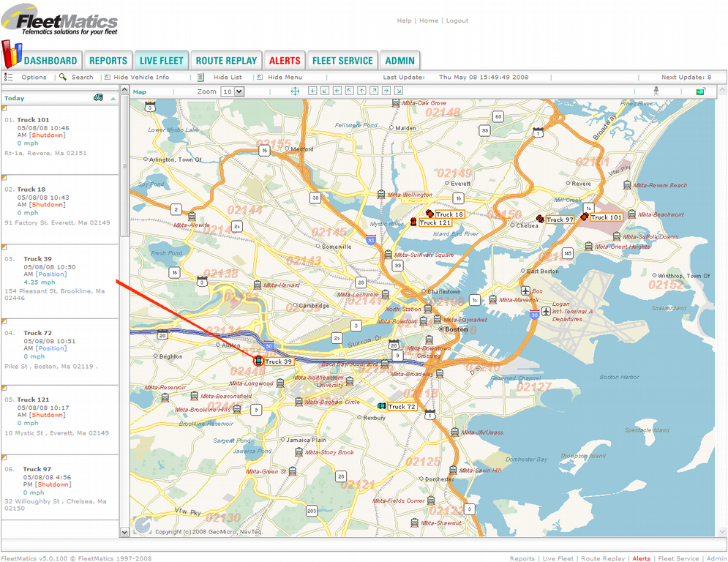Click the footer Route Replay link
Image resolution: width=728 pixels, height=562 pixels.
(603, 558)
